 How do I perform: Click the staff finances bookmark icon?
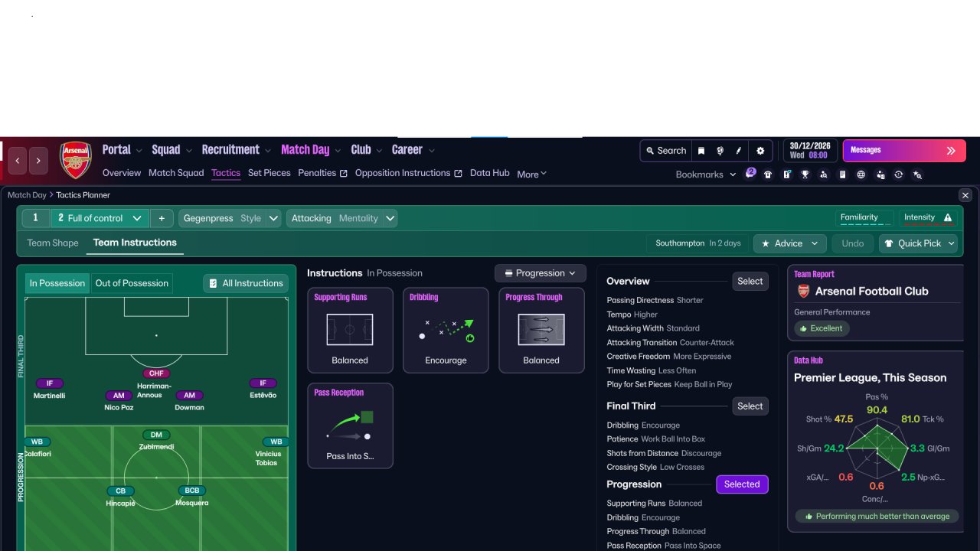880,174
